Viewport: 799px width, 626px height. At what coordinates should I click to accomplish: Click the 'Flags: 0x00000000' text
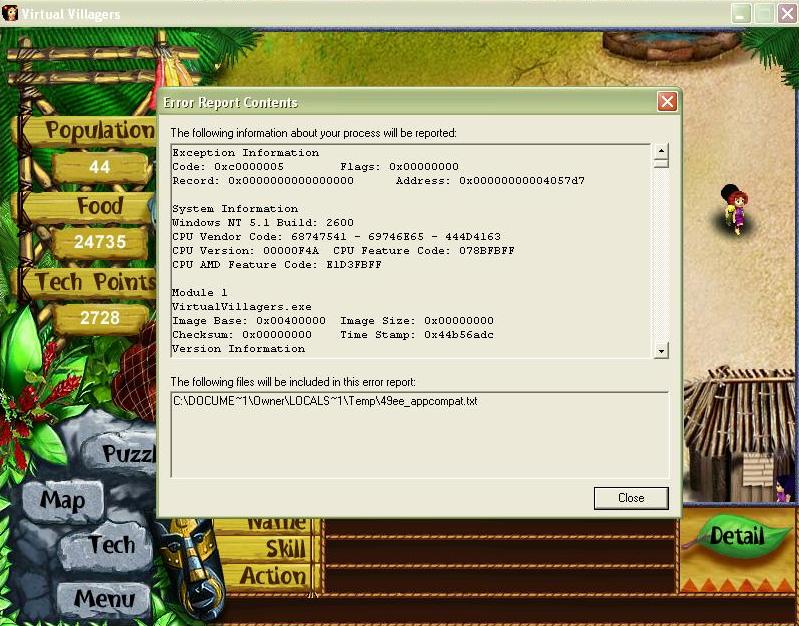400,167
